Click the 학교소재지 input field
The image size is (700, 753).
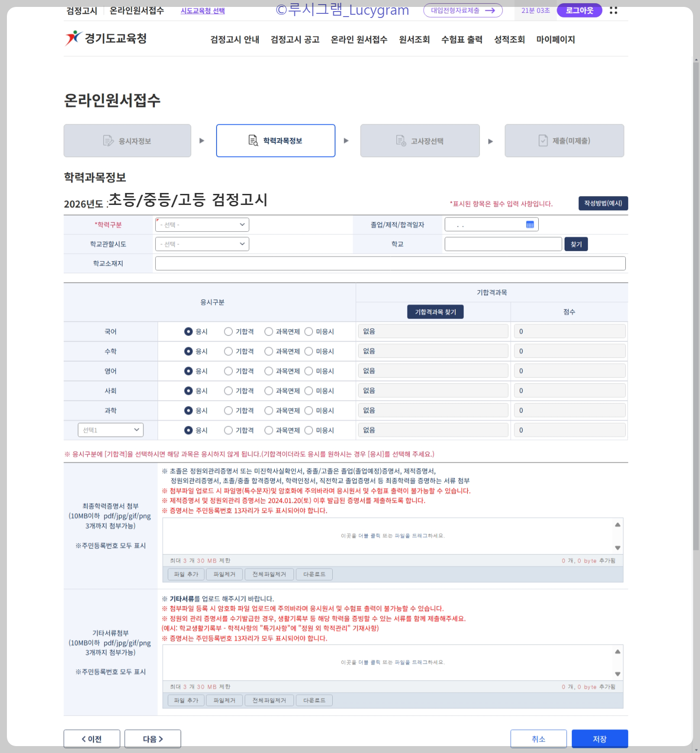tap(390, 263)
